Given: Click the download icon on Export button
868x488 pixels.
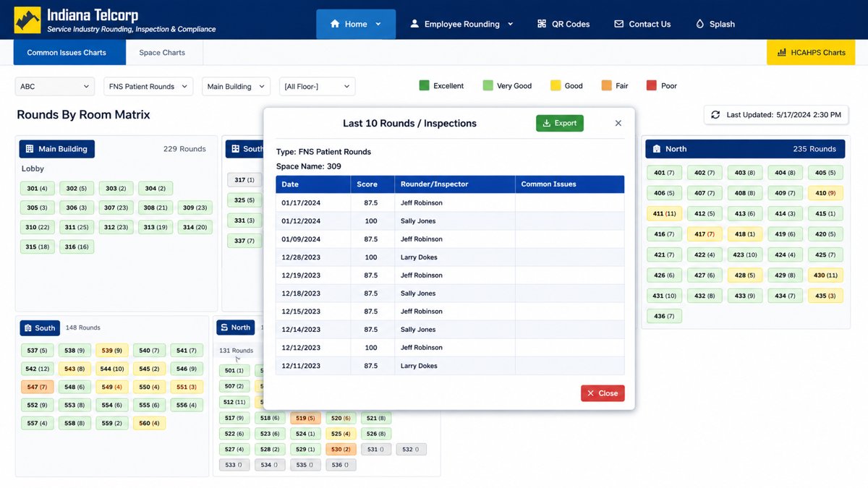Looking at the screenshot, I should 547,124.
